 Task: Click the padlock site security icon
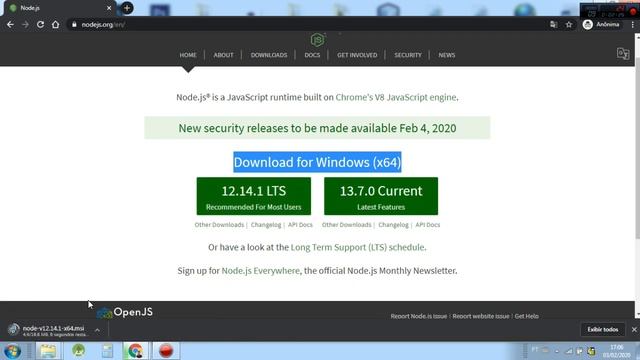pos(74,24)
